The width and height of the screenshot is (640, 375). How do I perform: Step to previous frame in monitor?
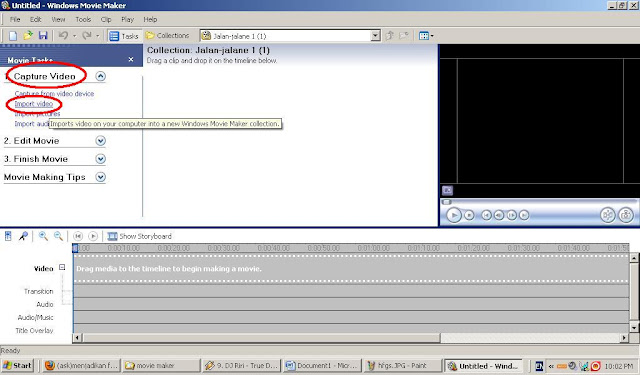click(499, 215)
